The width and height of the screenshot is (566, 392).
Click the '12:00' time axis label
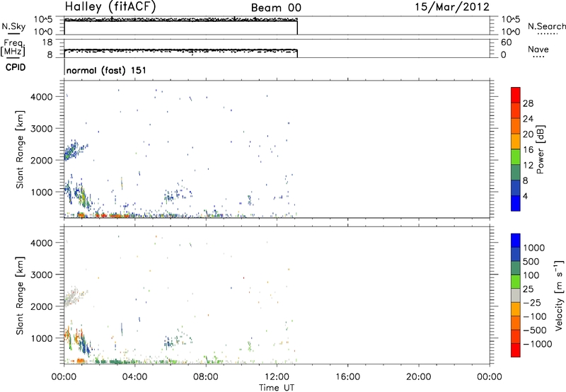(x=277, y=377)
